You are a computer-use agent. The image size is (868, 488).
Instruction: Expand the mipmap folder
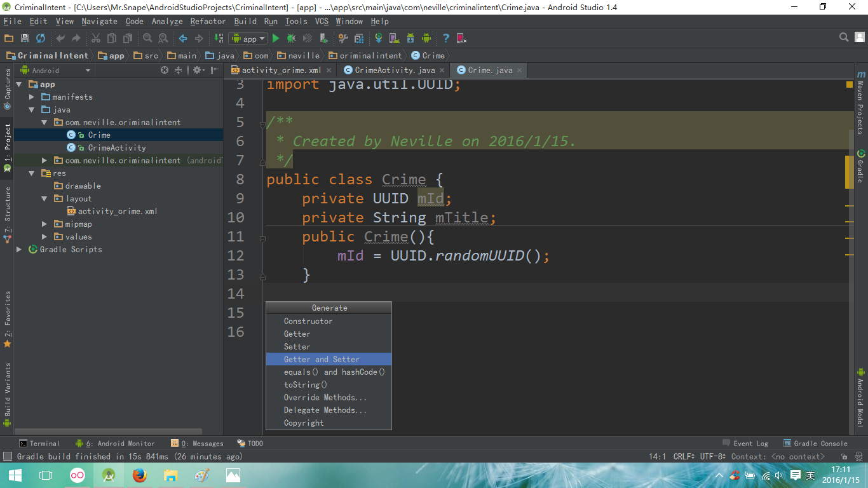pos(44,224)
